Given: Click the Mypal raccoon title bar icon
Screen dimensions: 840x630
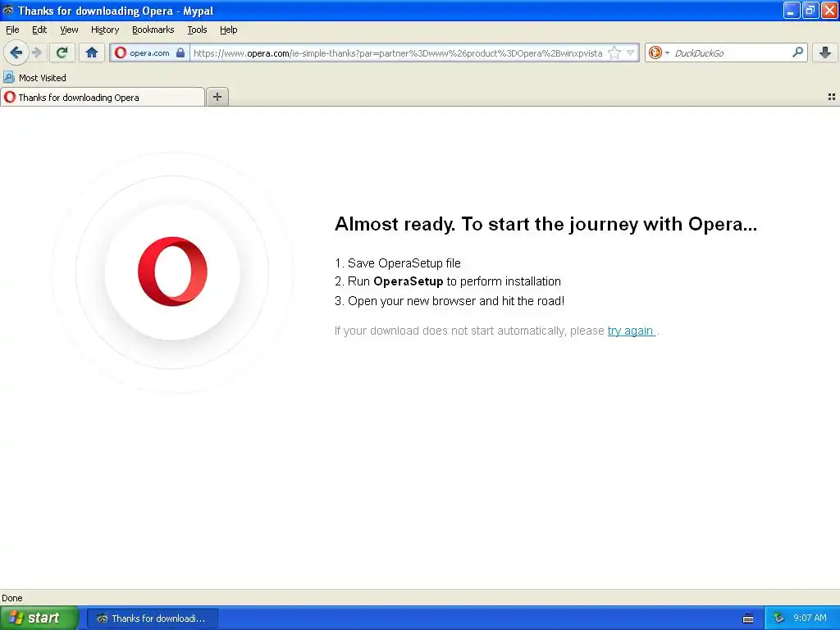Looking at the screenshot, I should click(x=7, y=10).
